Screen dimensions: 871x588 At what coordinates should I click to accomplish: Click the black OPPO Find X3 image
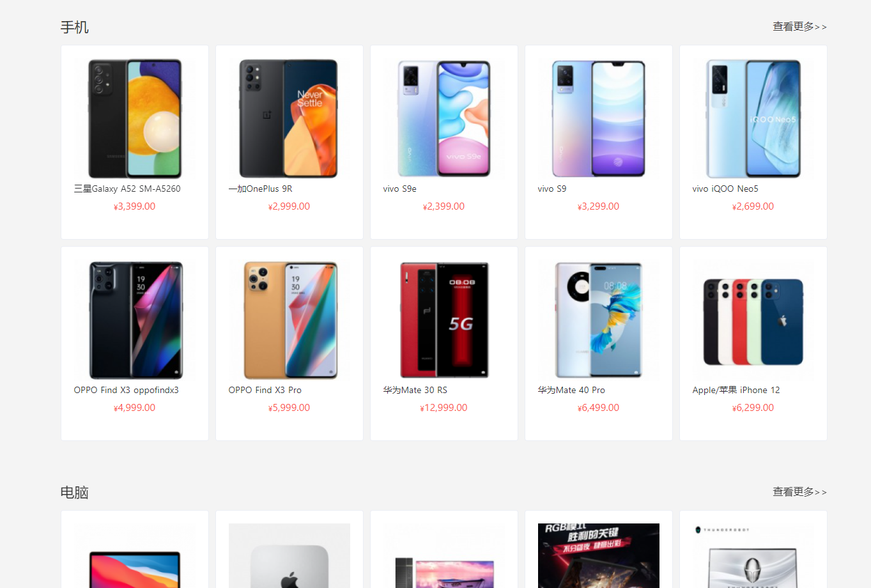click(x=135, y=320)
